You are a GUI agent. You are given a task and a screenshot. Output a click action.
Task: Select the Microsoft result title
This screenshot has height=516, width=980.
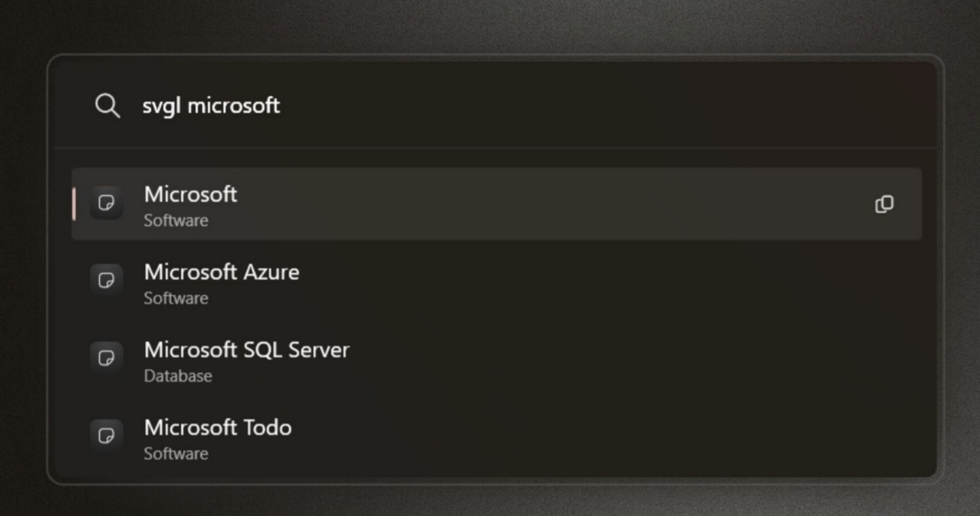click(x=191, y=194)
